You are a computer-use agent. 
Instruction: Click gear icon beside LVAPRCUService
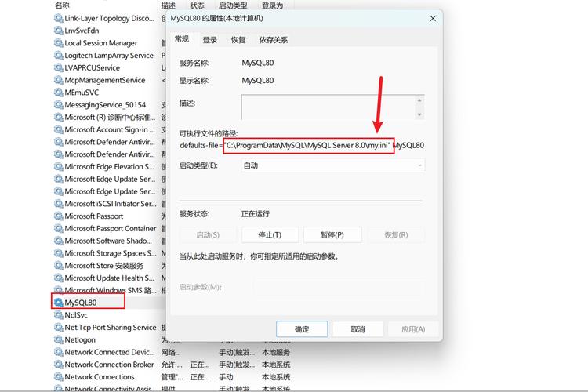59,67
